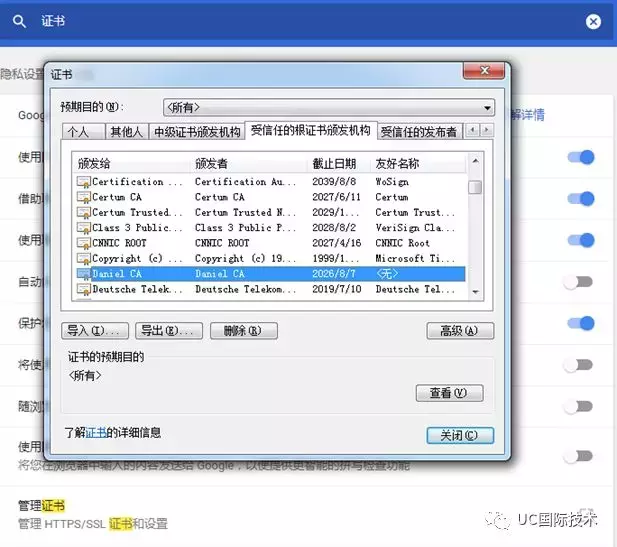Sort by the 友好名称 column header

(418, 163)
